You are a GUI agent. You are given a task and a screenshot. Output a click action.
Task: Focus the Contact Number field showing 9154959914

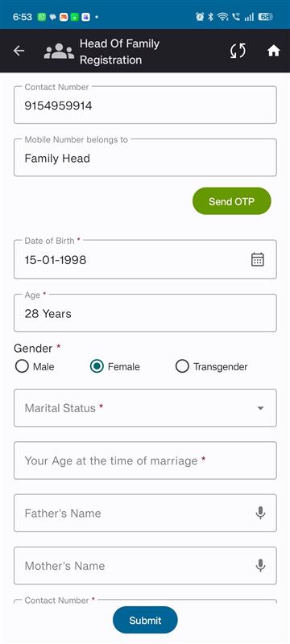coord(145,105)
